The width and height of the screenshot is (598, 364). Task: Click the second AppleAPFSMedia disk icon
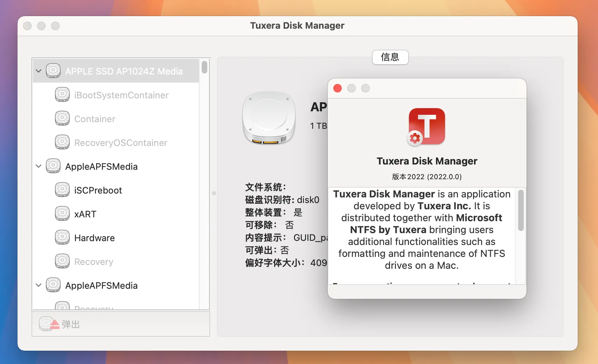(53, 285)
